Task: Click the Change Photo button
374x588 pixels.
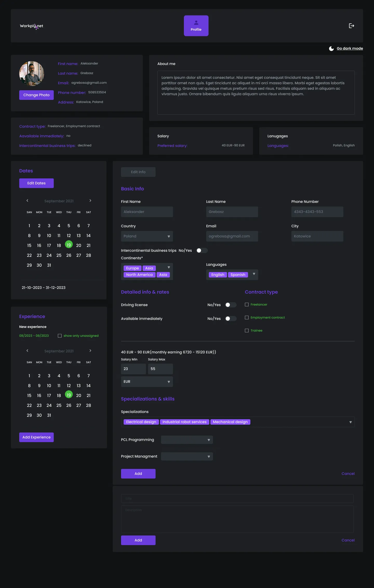Action: tap(36, 95)
